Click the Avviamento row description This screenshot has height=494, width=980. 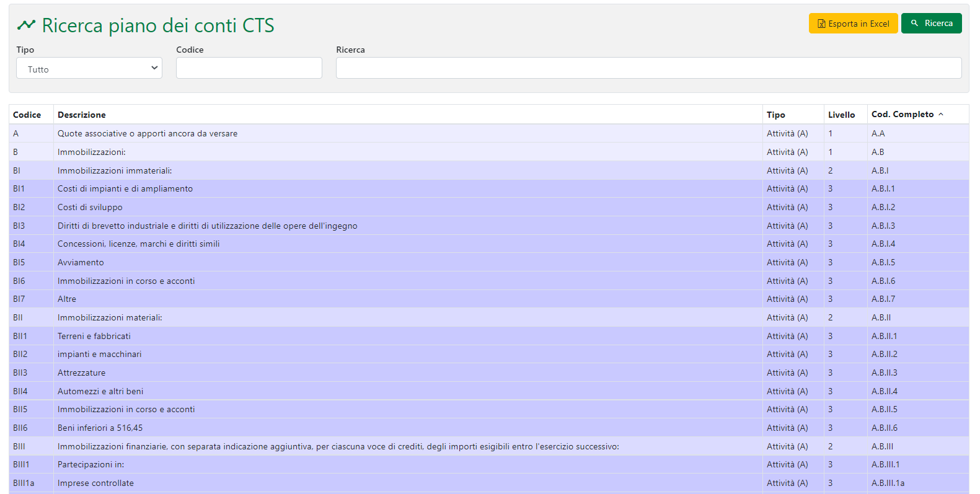pos(81,262)
